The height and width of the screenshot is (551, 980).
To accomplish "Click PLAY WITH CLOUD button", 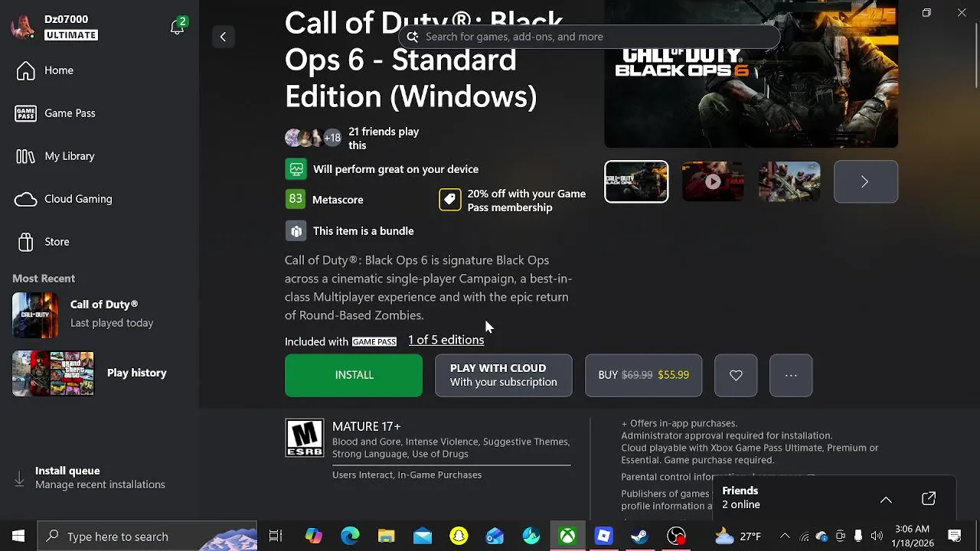I will coord(503,375).
